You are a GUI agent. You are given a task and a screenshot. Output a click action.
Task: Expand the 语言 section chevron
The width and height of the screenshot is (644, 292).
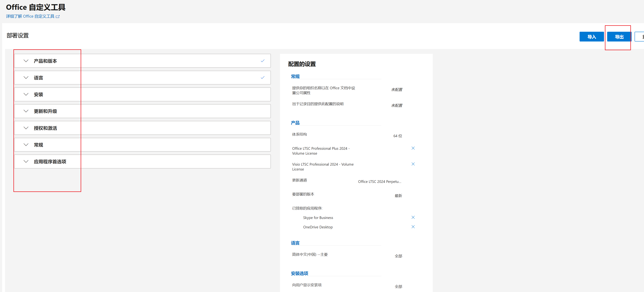pos(26,78)
